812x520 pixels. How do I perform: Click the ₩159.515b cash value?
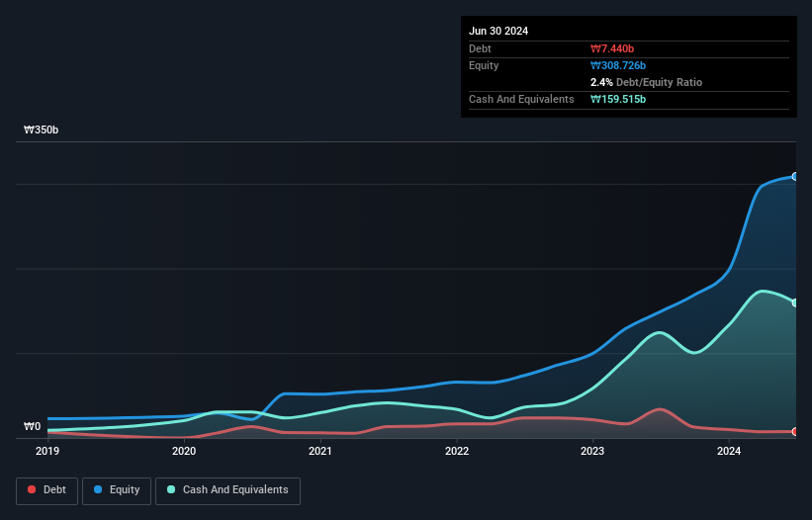pos(618,99)
